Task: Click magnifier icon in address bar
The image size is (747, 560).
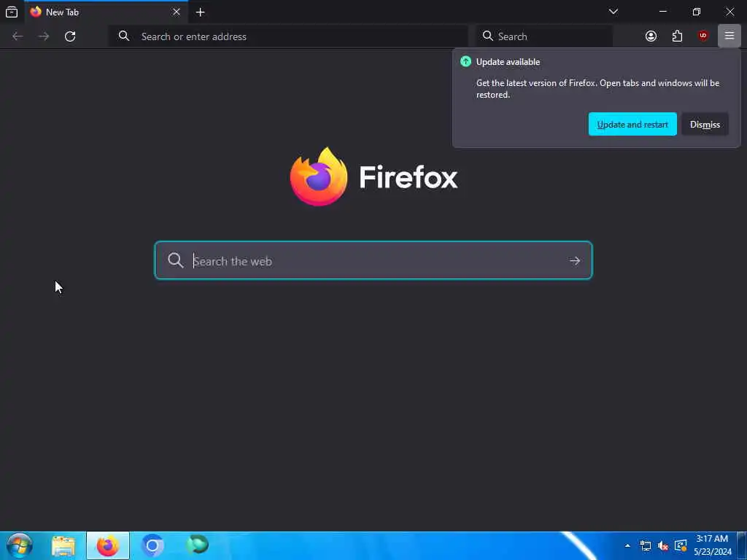Action: tap(124, 36)
